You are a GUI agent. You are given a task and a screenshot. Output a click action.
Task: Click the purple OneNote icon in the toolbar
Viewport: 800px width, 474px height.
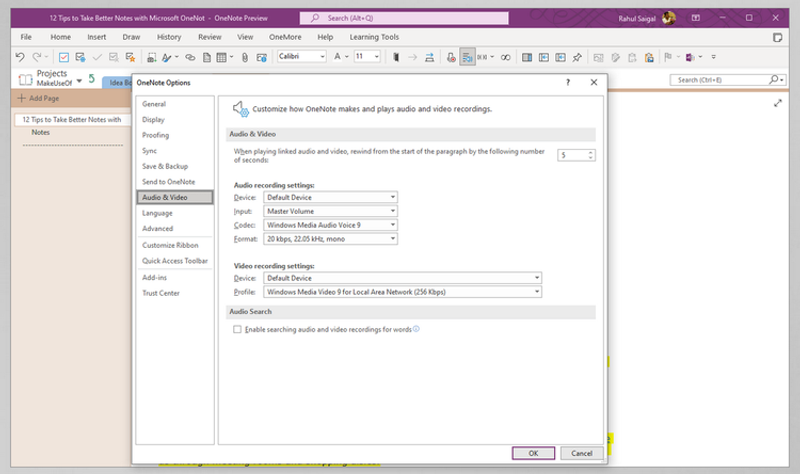(x=690, y=57)
